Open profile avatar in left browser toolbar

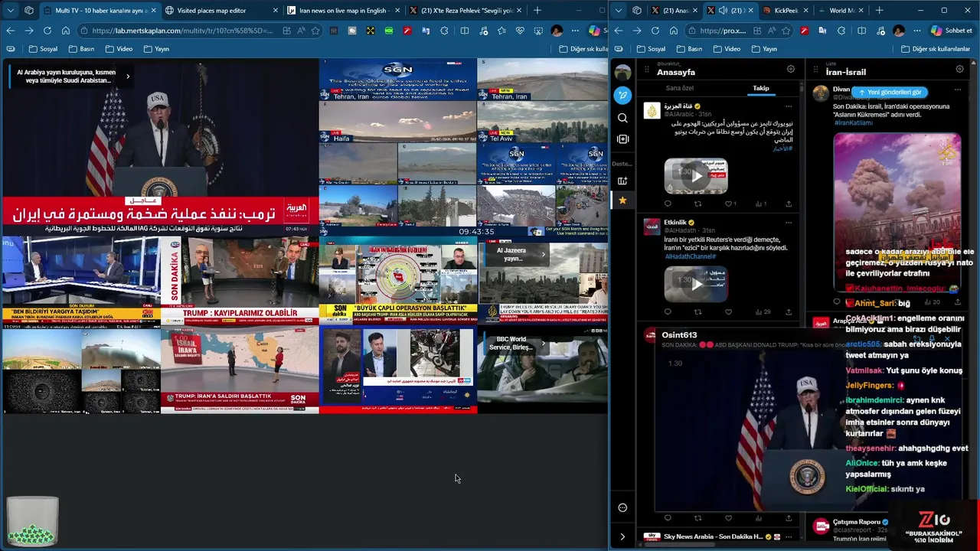(x=557, y=31)
